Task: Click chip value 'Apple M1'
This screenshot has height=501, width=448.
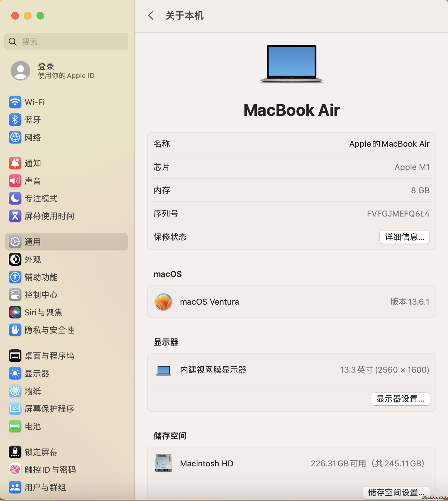Action: (412, 167)
